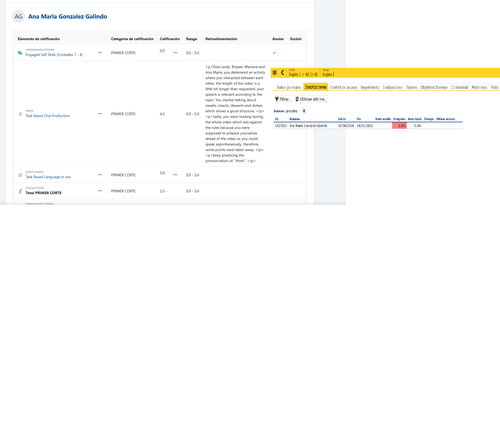Click the Total PRIMER CORTE sigma icon

coord(20,191)
